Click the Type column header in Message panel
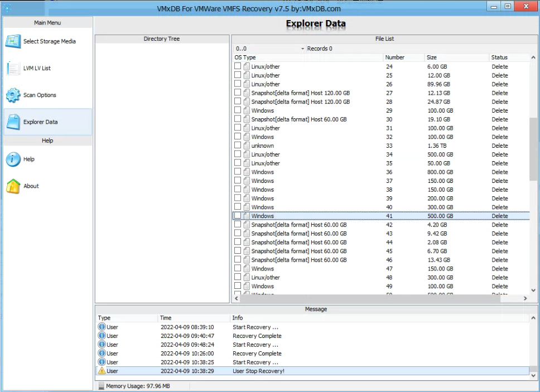The width and height of the screenshot is (540, 392). (127, 318)
